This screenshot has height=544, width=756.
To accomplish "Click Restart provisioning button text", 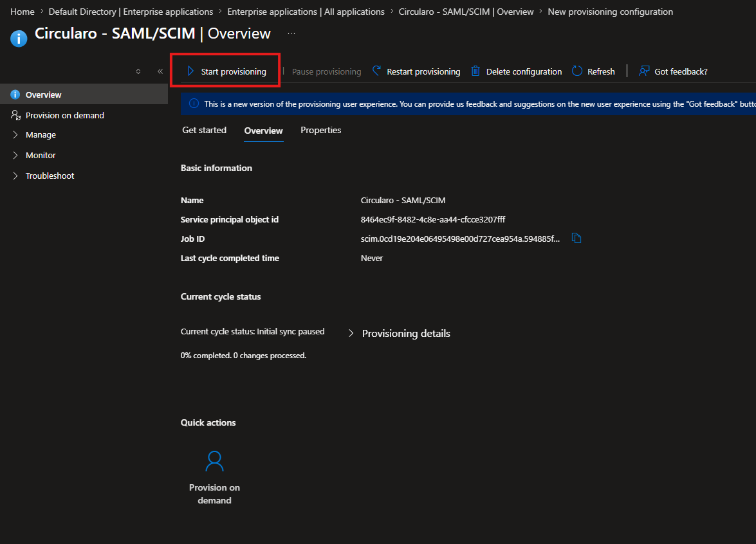I will coord(423,72).
